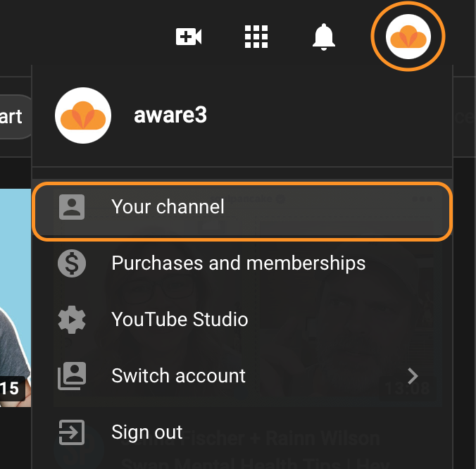The height and width of the screenshot is (469, 476).
Task: Click the account avatar in top bar
Action: point(408,37)
